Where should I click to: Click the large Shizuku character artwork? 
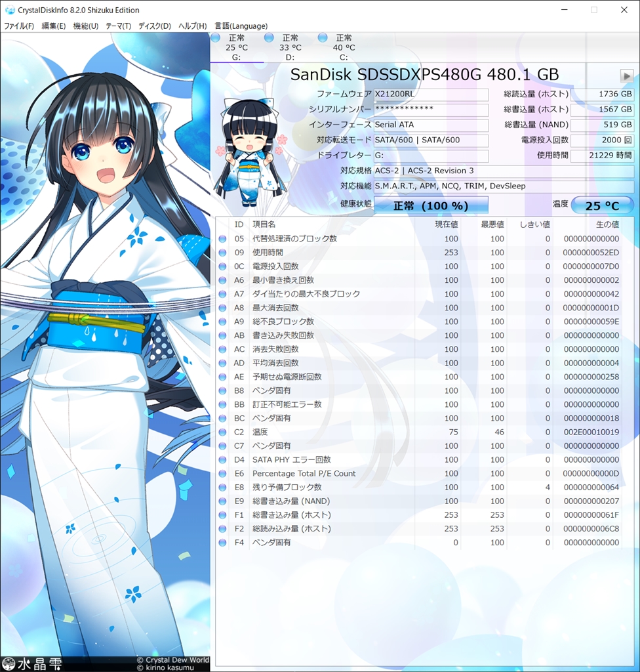coord(105,352)
